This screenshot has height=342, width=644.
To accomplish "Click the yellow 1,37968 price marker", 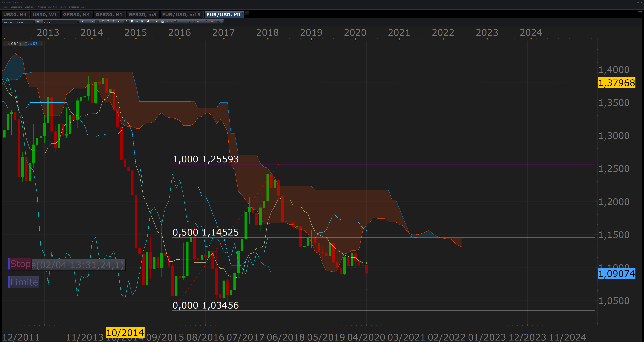I will [616, 83].
